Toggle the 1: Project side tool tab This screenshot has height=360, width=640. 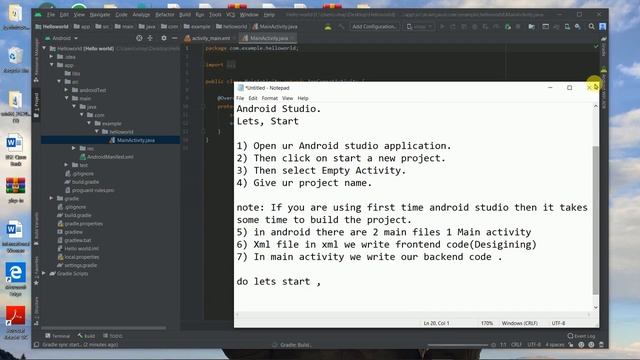[36, 105]
